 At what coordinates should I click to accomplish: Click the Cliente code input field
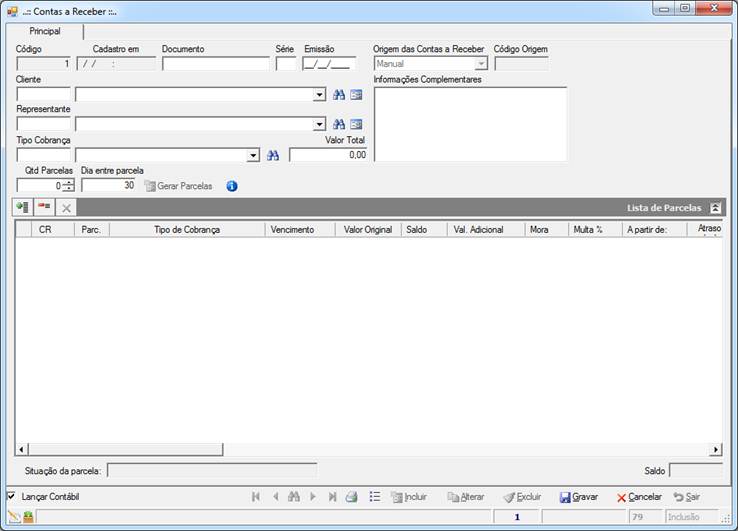pyautogui.click(x=43, y=95)
